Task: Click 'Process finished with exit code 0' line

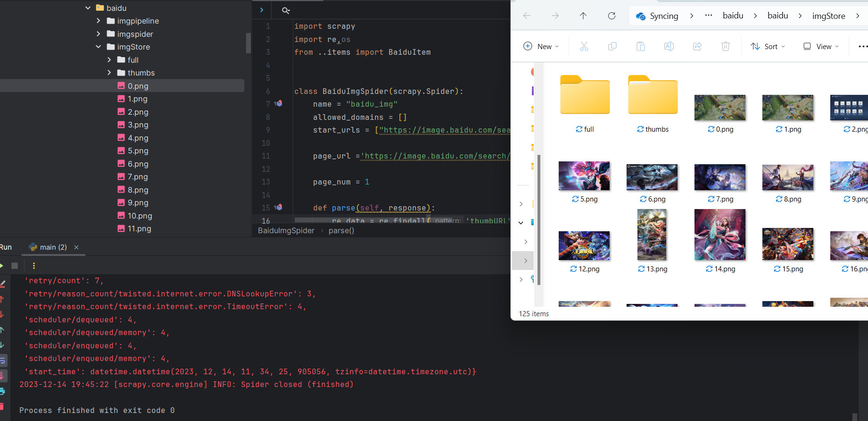Action: click(97, 411)
